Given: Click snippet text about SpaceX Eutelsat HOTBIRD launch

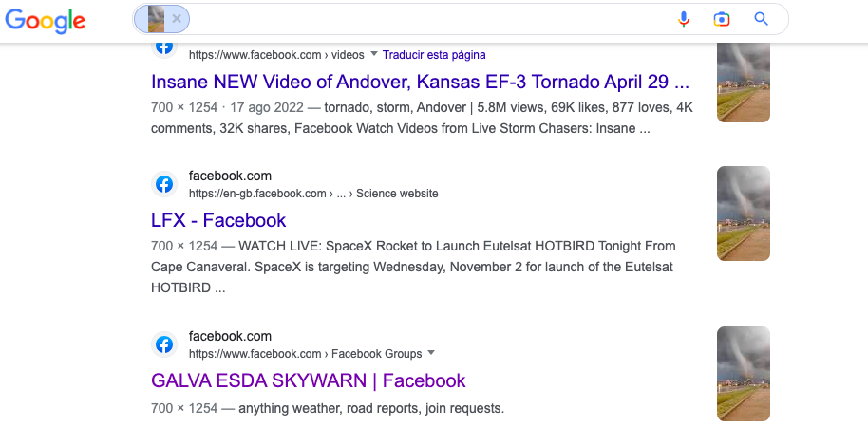Looking at the screenshot, I should coord(413,267).
